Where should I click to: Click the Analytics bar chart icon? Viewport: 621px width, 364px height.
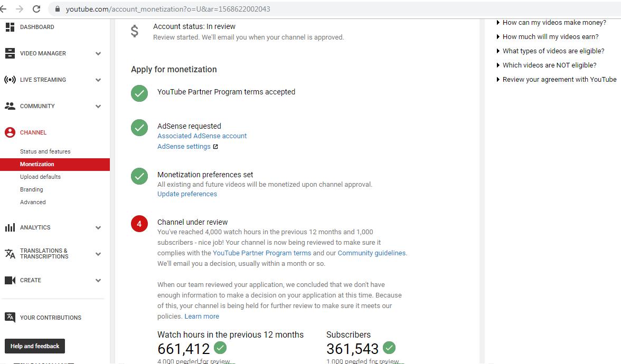(x=10, y=227)
